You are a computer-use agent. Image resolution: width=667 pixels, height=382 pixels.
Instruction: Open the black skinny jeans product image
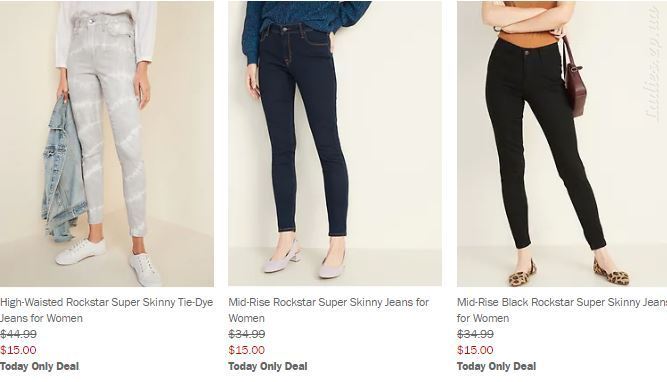click(562, 143)
